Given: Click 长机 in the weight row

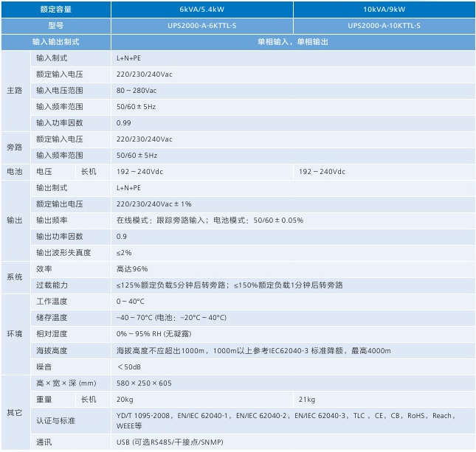Looking at the screenshot, I should pyautogui.click(x=89, y=400).
